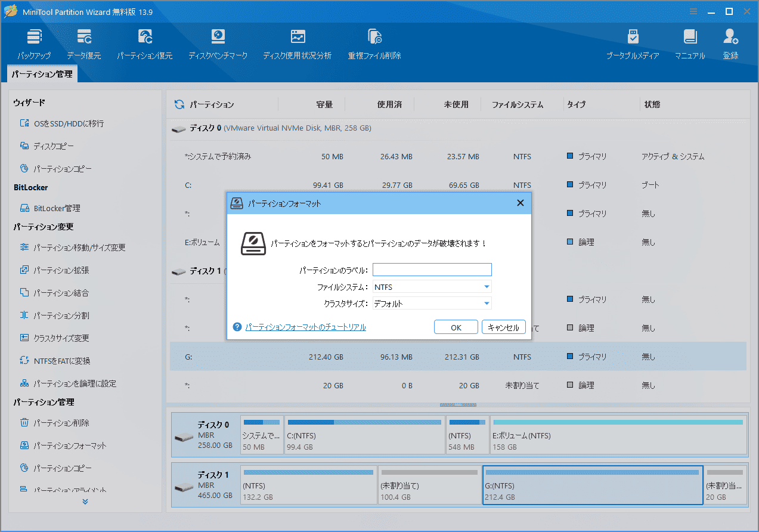Expand sidebar with double chevron arrow
This screenshot has height=532, width=759.
(x=85, y=502)
